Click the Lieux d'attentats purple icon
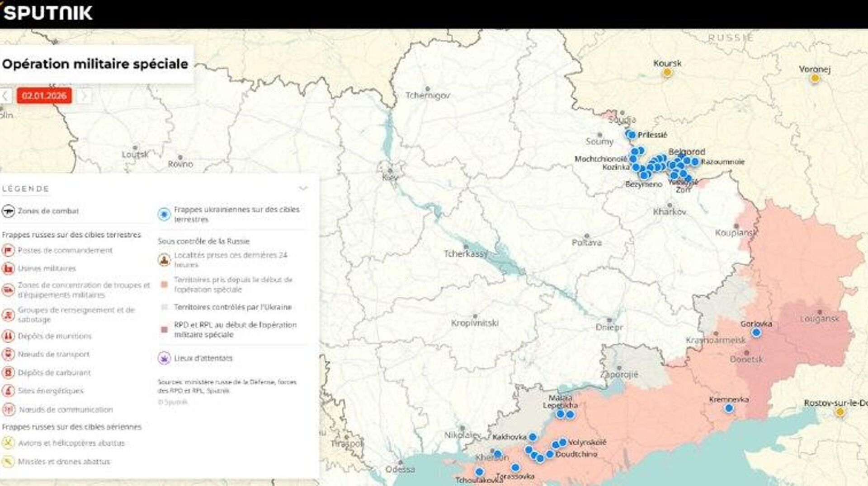This screenshot has height=486, width=868. pyautogui.click(x=164, y=358)
